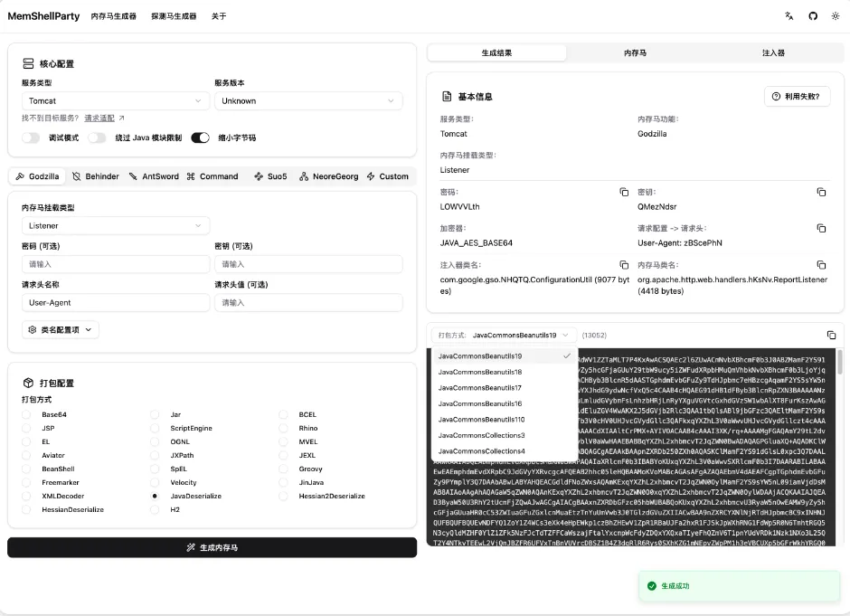Click the 请求头名称 User-Agent field
850x616 pixels.
(x=116, y=303)
